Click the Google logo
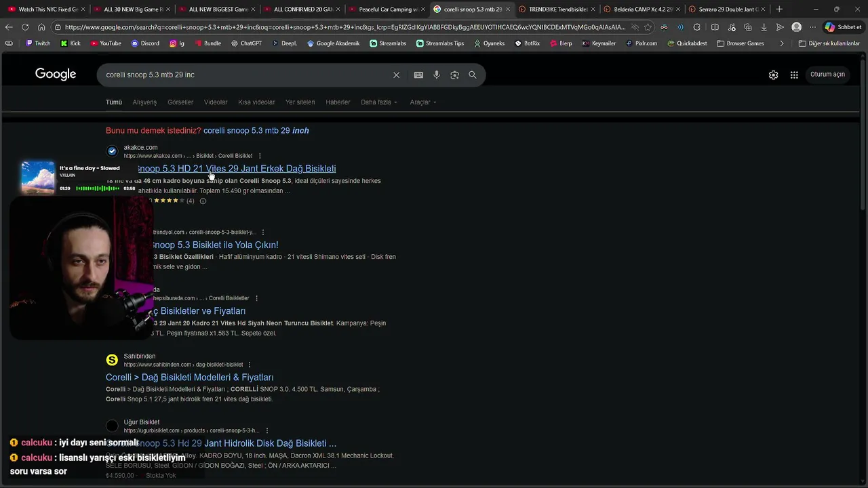868x488 pixels. click(x=56, y=75)
